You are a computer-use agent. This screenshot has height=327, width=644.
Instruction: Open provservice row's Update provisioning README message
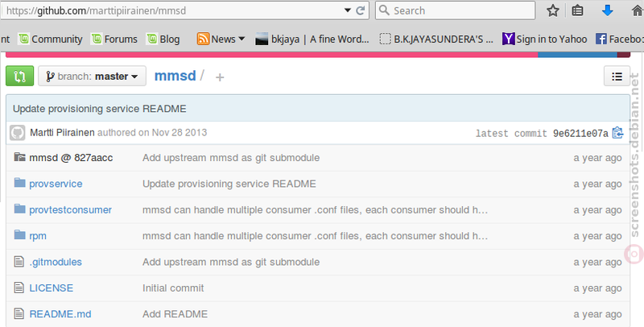point(229,184)
